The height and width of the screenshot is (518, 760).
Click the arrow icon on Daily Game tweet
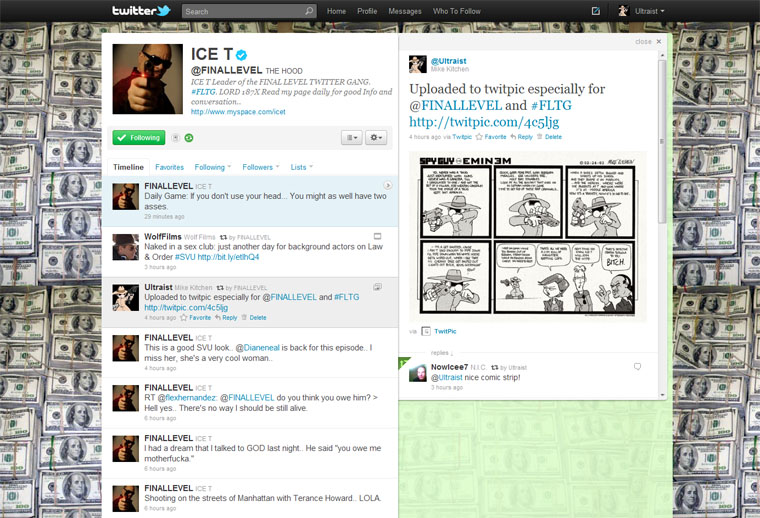coord(387,186)
